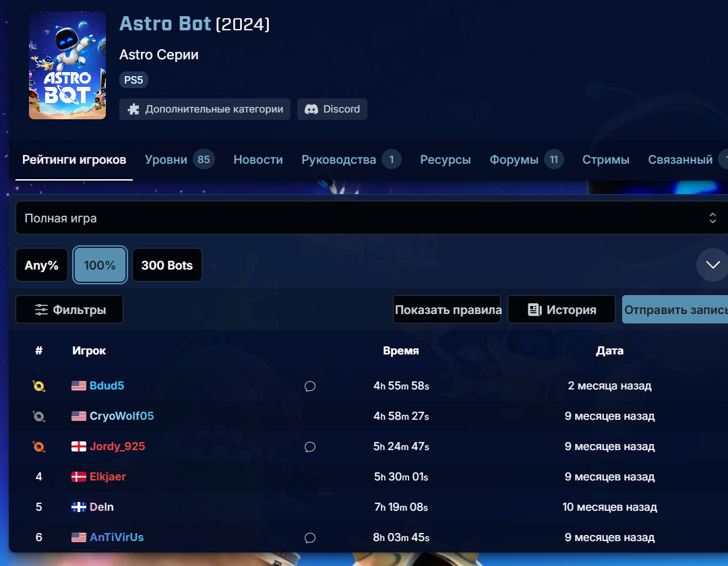Open the 8h 03m 45s run

pos(401,537)
